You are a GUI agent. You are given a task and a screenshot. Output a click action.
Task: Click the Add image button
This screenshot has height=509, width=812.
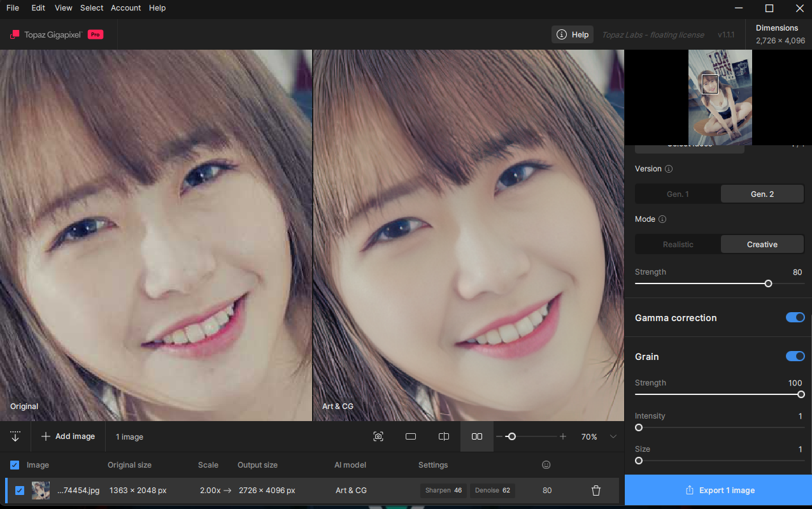pos(68,436)
